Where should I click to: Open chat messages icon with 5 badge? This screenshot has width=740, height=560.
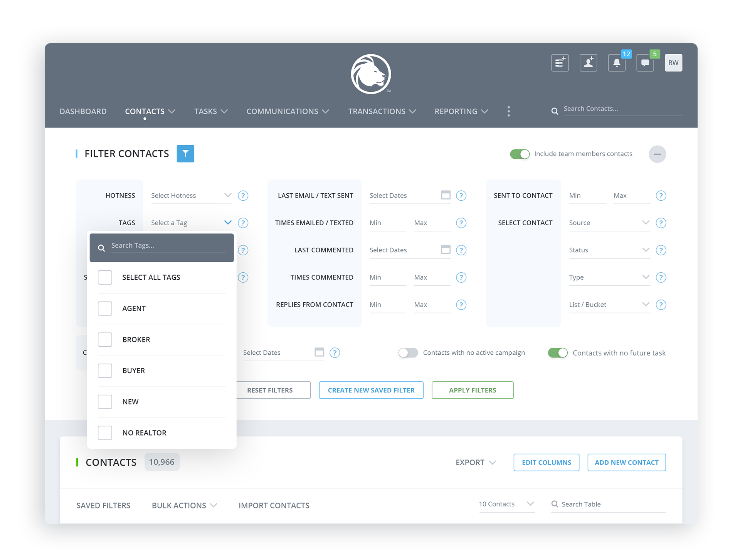coord(645,63)
